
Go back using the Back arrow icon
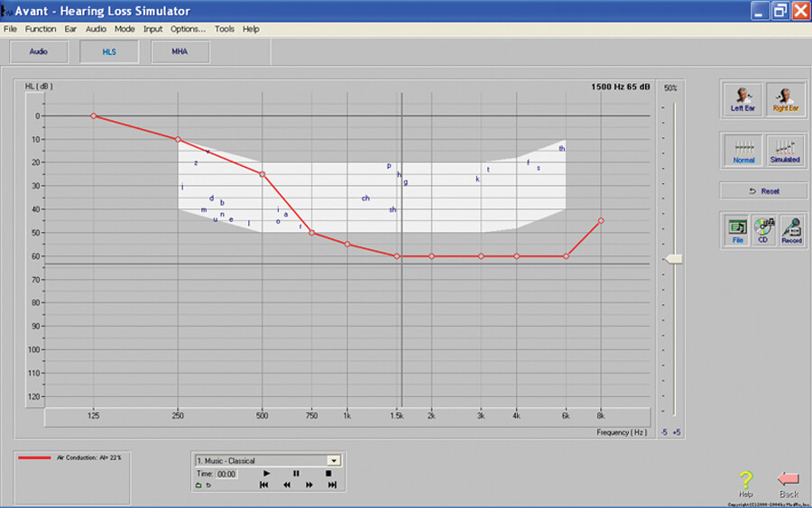tap(789, 483)
